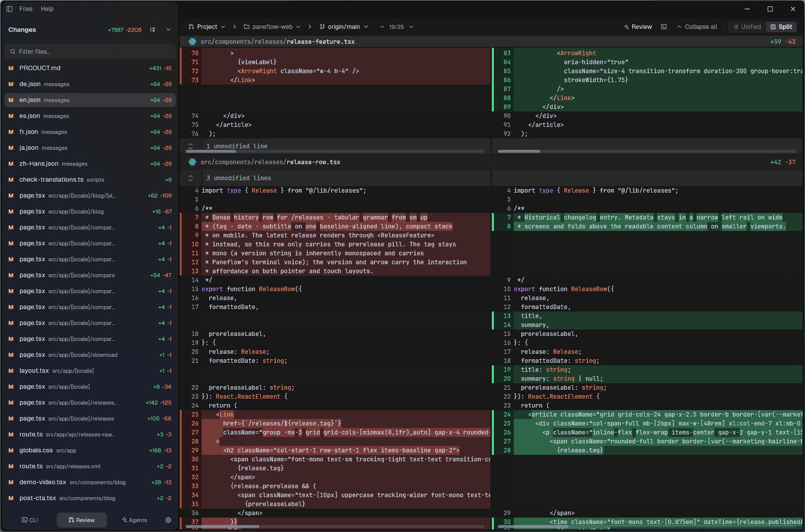Open the terminal icon next to Review
Image resolution: width=805 pixels, height=532 pixels.
pos(664,27)
